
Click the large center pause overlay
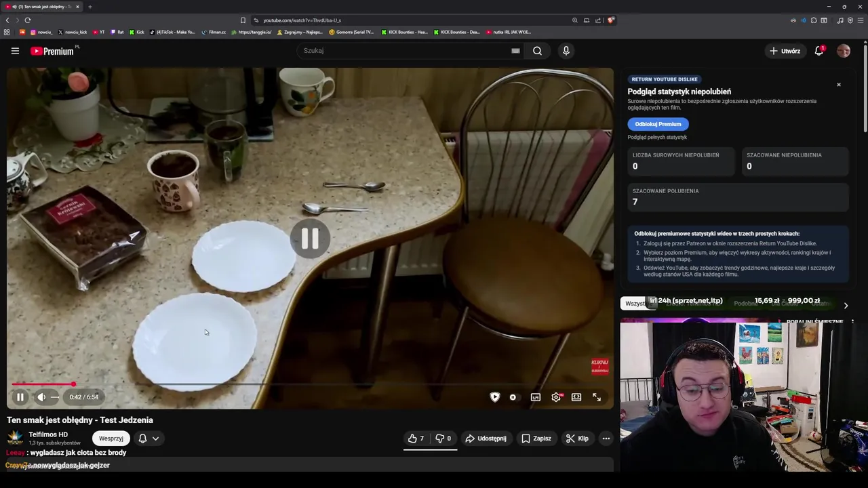click(310, 239)
